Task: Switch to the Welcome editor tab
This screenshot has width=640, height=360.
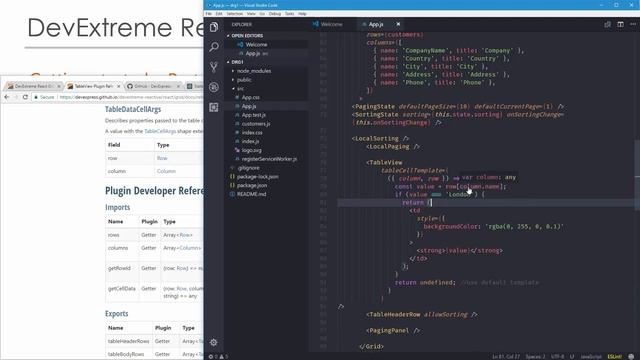Action: (331, 24)
